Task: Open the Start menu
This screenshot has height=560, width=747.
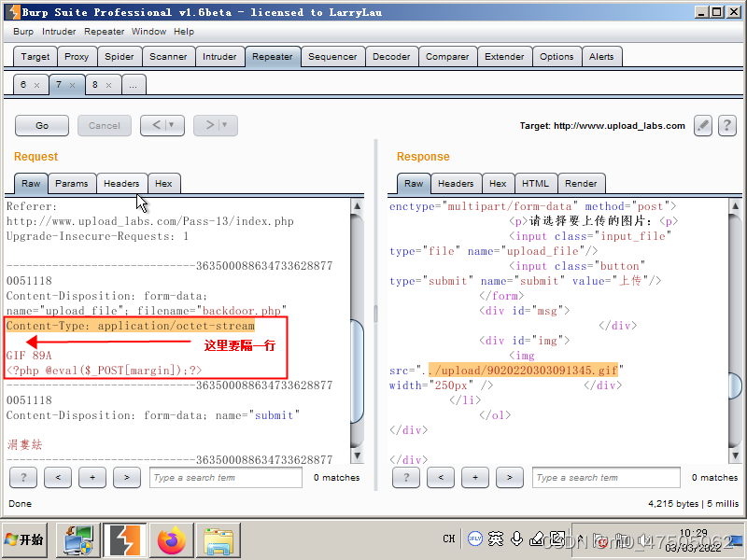Action: point(24,539)
